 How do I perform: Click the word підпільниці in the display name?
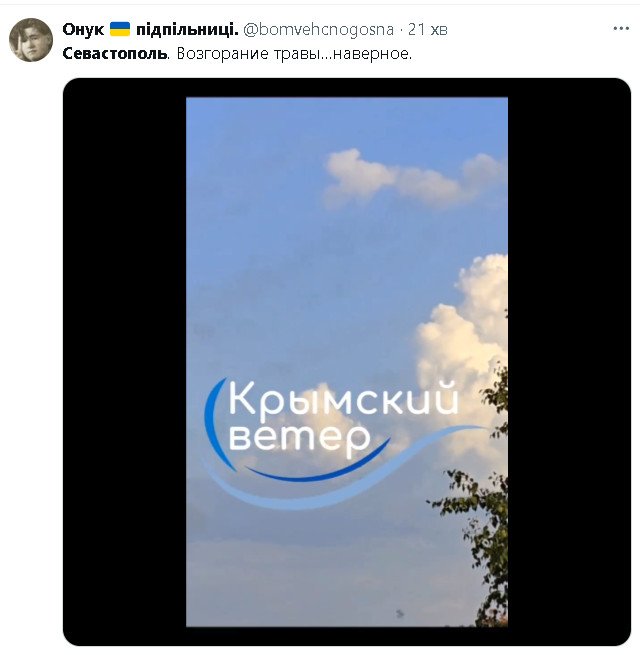[187, 29]
